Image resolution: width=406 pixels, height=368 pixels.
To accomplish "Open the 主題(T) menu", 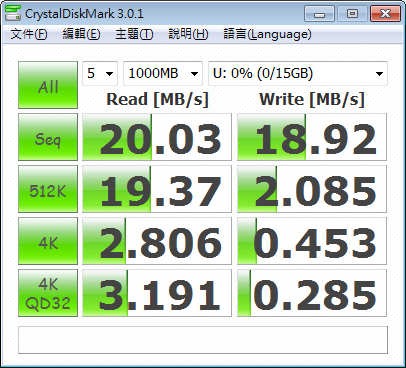I will [x=134, y=34].
